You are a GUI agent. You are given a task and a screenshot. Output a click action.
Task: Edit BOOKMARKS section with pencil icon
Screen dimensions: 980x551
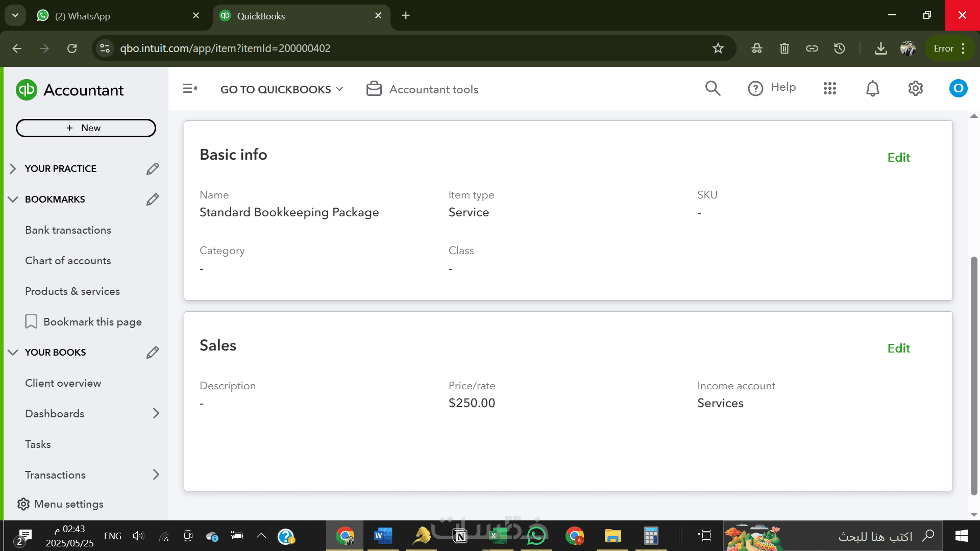coord(152,199)
